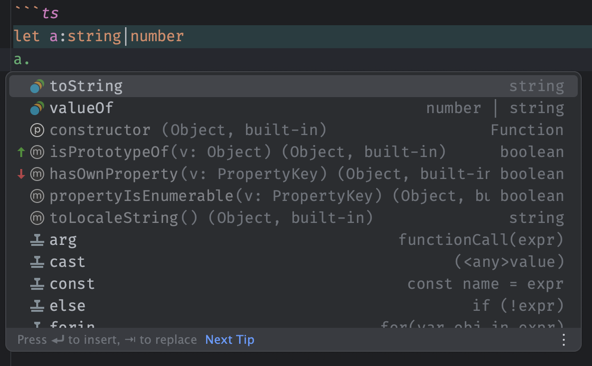Select the const postfix template

(293, 284)
